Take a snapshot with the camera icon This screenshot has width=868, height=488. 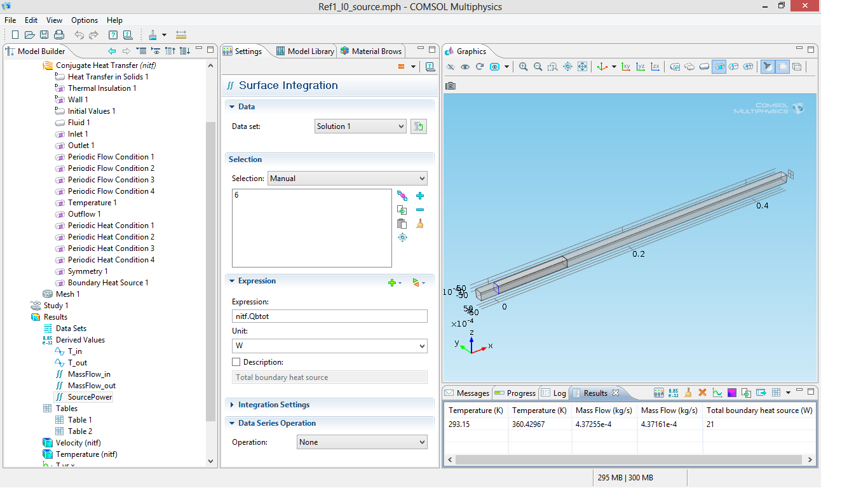pos(451,86)
